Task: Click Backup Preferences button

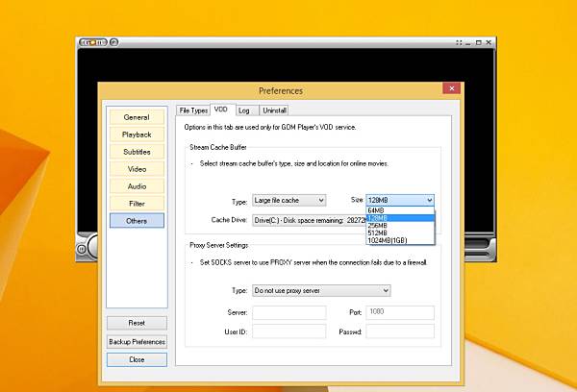Action: coord(137,342)
